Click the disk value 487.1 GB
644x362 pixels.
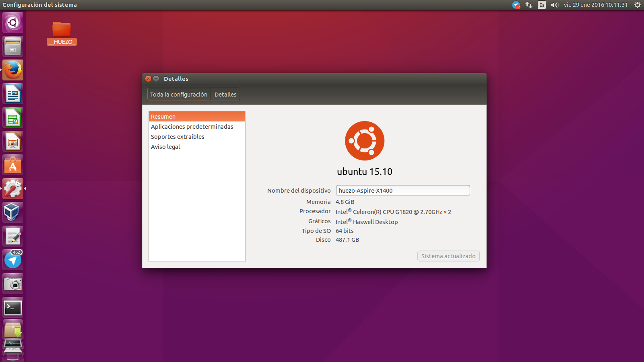pyautogui.click(x=347, y=240)
